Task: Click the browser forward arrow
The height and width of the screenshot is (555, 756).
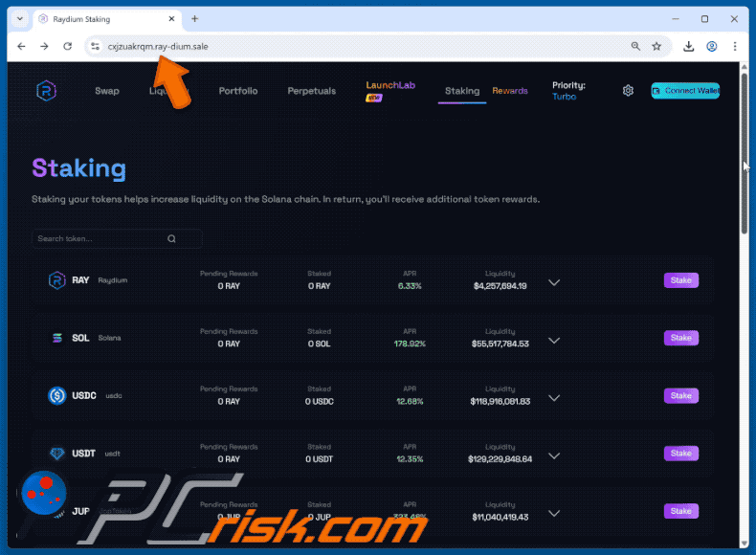Action: click(44, 46)
